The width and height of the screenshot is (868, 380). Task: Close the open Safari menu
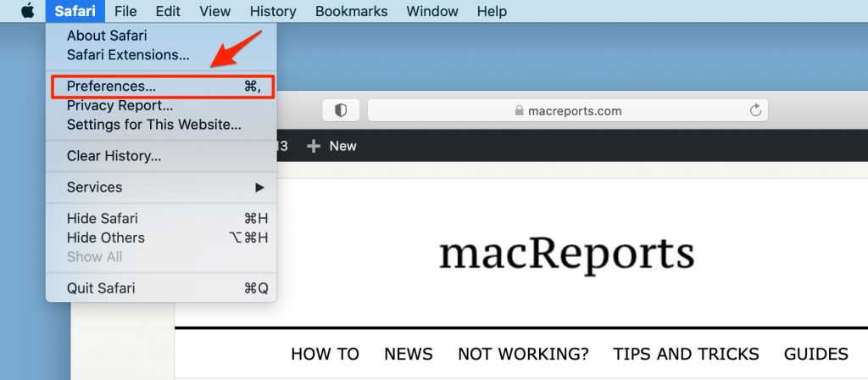pyautogui.click(x=75, y=11)
